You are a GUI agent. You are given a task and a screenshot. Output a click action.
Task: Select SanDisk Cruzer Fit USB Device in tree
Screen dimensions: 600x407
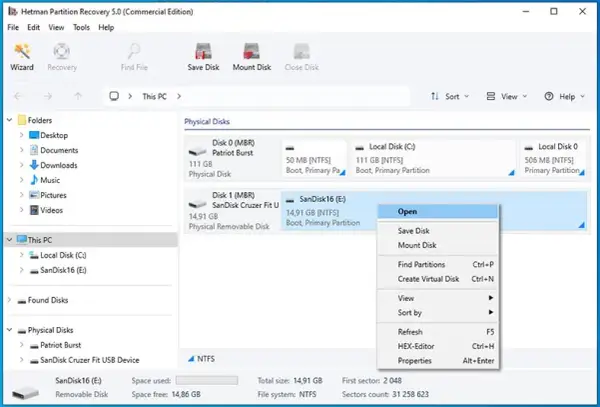coord(90,360)
